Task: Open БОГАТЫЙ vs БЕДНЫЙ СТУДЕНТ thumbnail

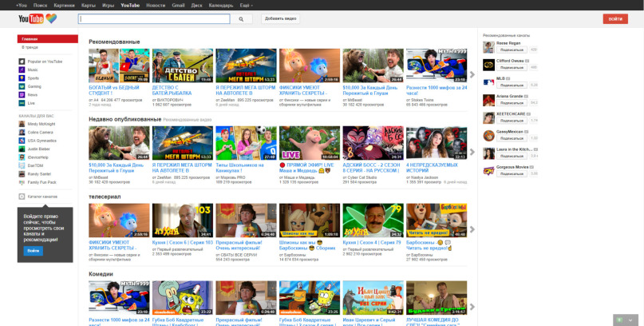Action: tap(119, 66)
